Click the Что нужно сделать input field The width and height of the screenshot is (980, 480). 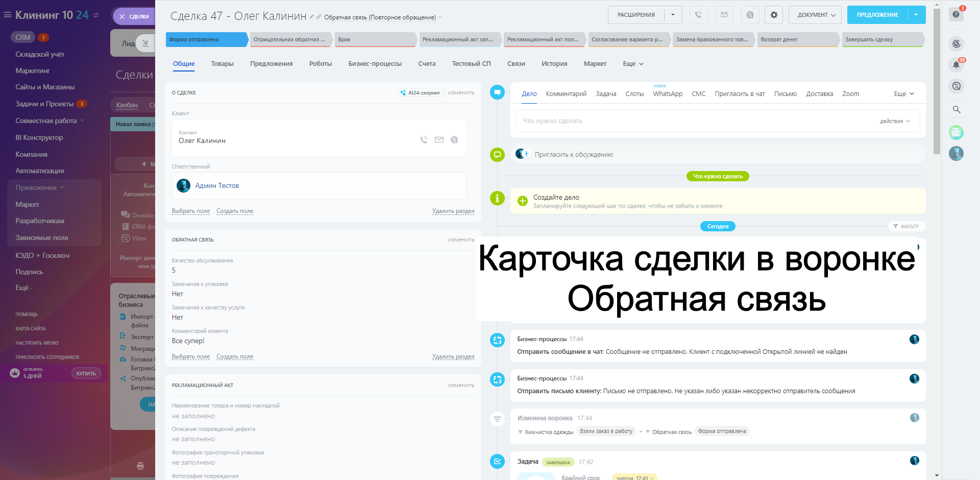(x=694, y=121)
